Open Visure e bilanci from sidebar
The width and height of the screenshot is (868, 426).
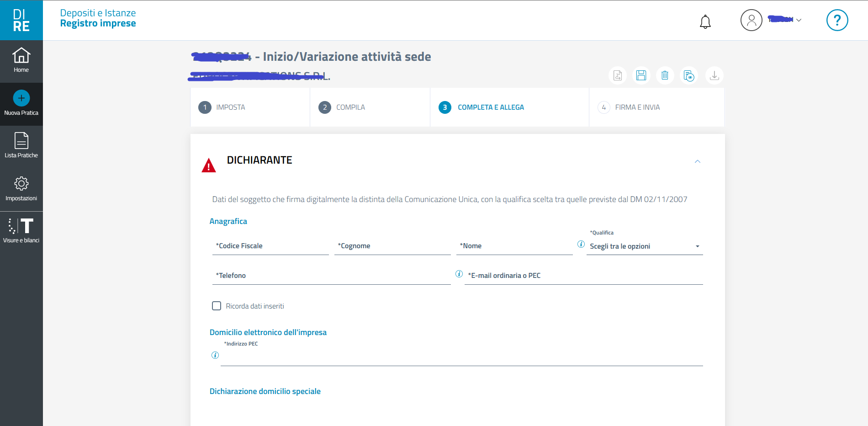tap(21, 230)
